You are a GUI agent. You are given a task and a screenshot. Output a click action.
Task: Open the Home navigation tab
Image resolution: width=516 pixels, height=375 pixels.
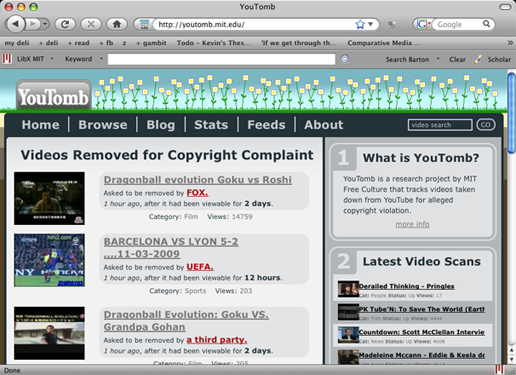pos(40,125)
